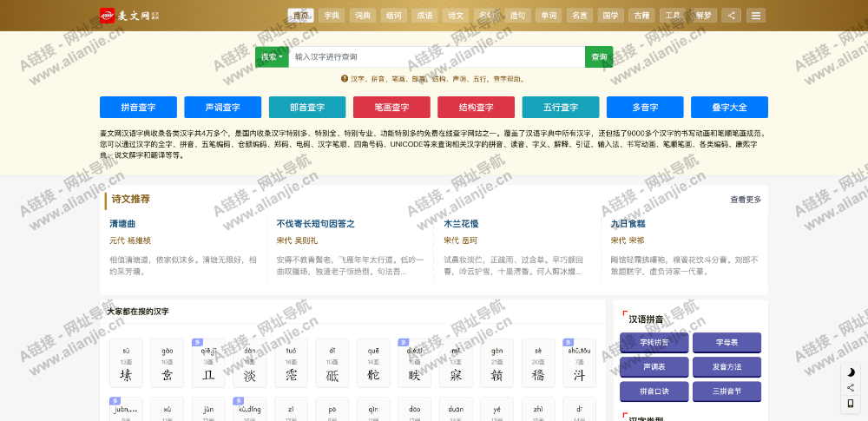
Task: Click the floating share icon at right edge
Action: pos(851,388)
